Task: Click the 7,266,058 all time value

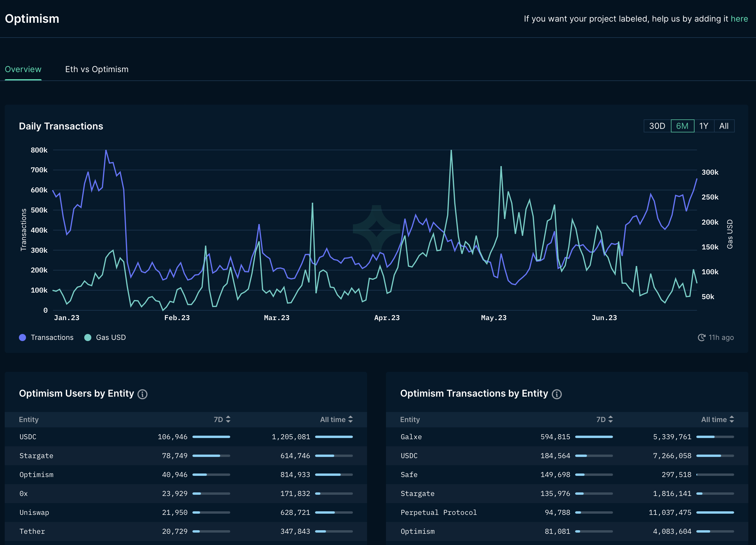Action: 672,456
